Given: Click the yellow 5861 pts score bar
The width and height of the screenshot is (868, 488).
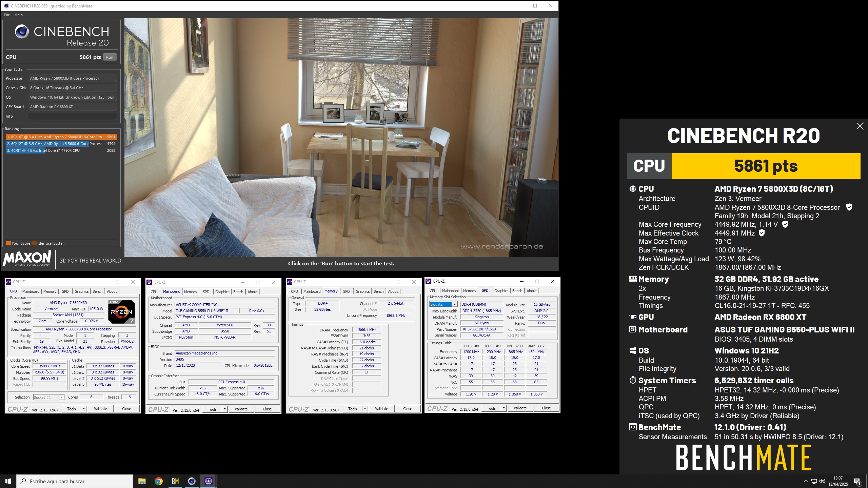Looking at the screenshot, I should point(766,166).
